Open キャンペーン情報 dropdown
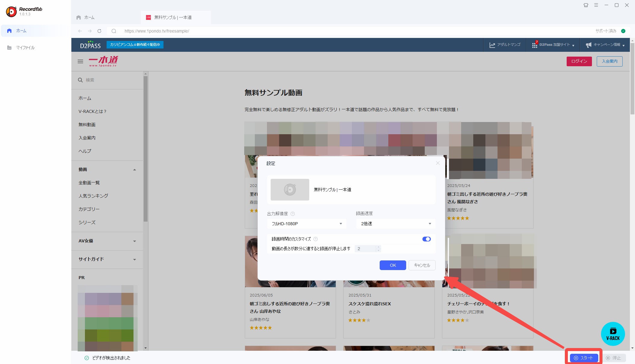 (x=605, y=45)
